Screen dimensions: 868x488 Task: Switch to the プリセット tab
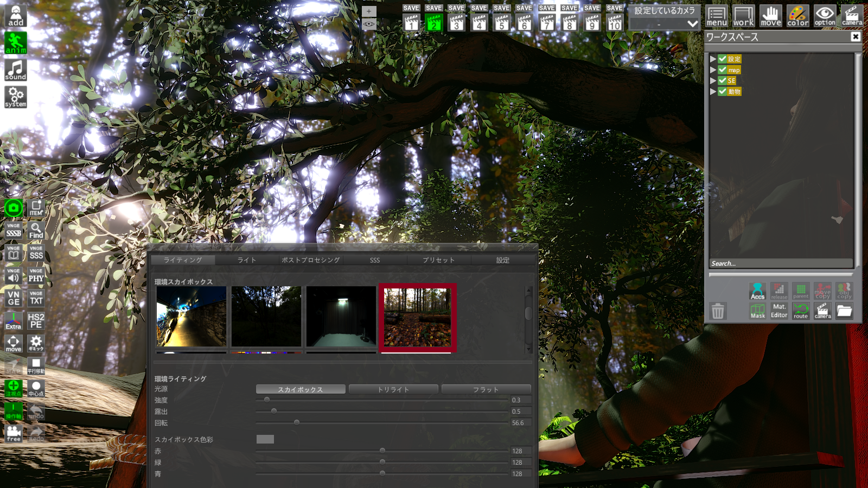(439, 260)
